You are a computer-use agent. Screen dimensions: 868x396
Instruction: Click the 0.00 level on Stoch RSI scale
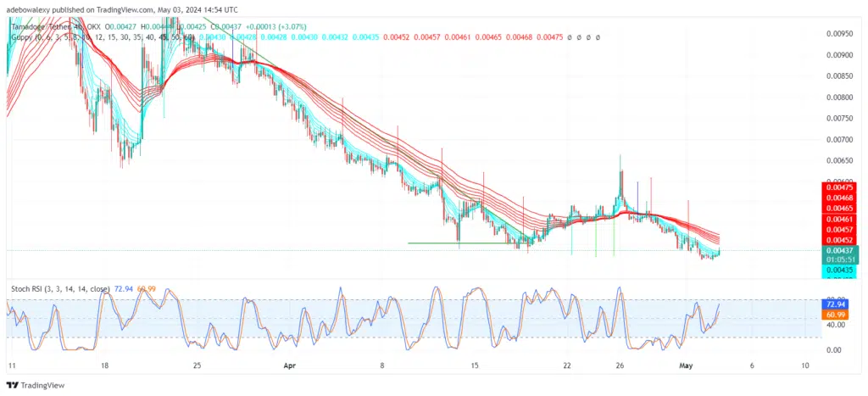[832, 349]
